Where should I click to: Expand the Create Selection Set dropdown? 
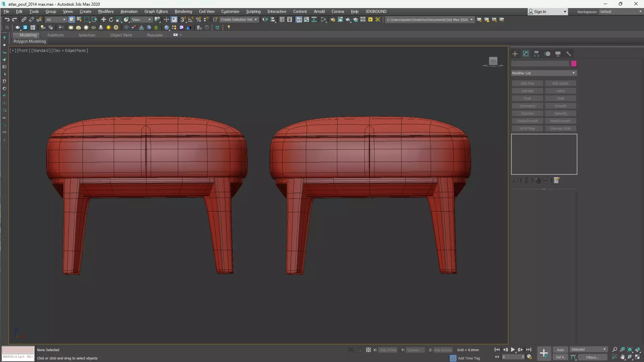pyautogui.click(x=239, y=19)
